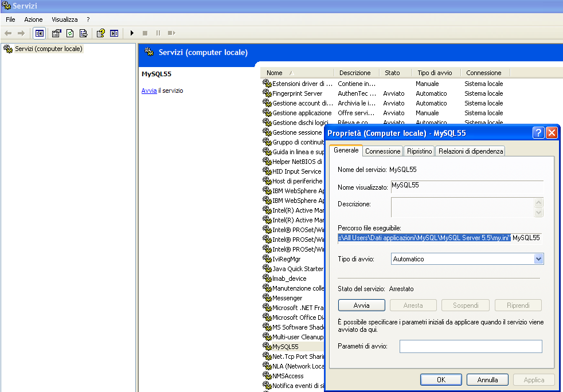This screenshot has height=392, width=563.
Task: Open the Azione menu
Action: point(33,19)
